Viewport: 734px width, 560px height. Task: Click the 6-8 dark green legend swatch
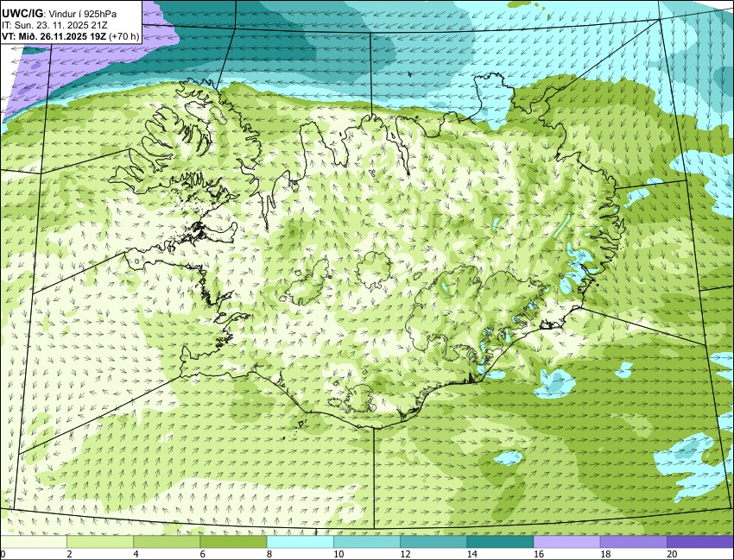pos(233,542)
